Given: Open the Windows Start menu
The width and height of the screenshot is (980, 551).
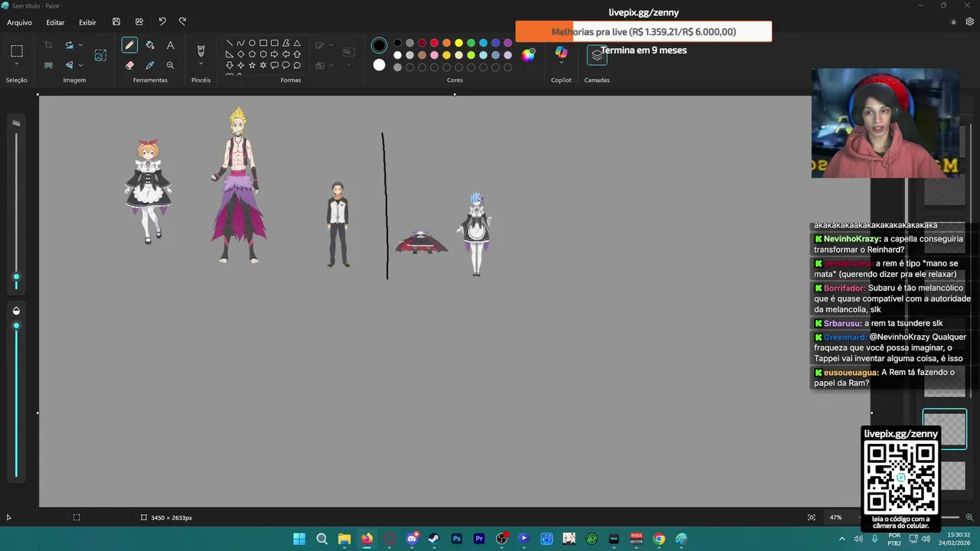Looking at the screenshot, I should pyautogui.click(x=299, y=539).
